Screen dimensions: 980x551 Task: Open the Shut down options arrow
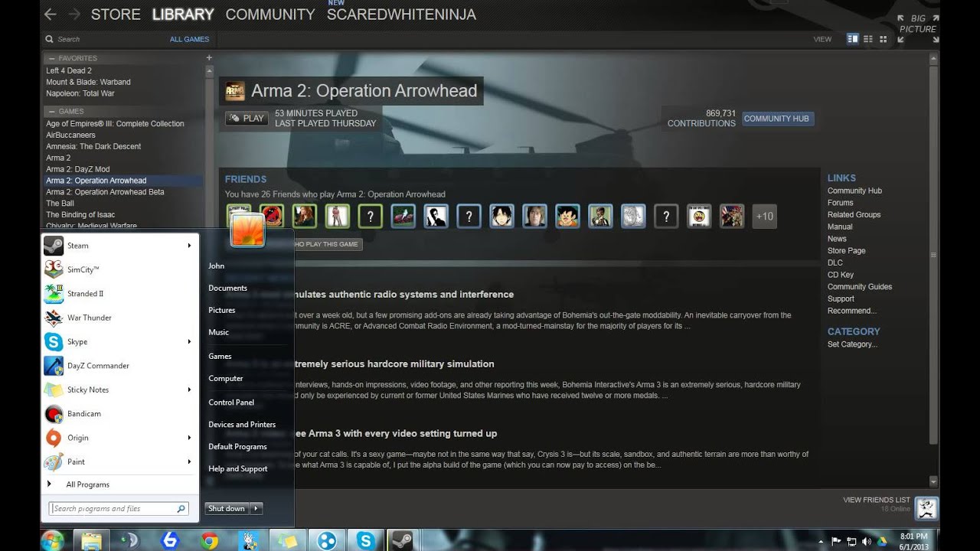pos(256,508)
